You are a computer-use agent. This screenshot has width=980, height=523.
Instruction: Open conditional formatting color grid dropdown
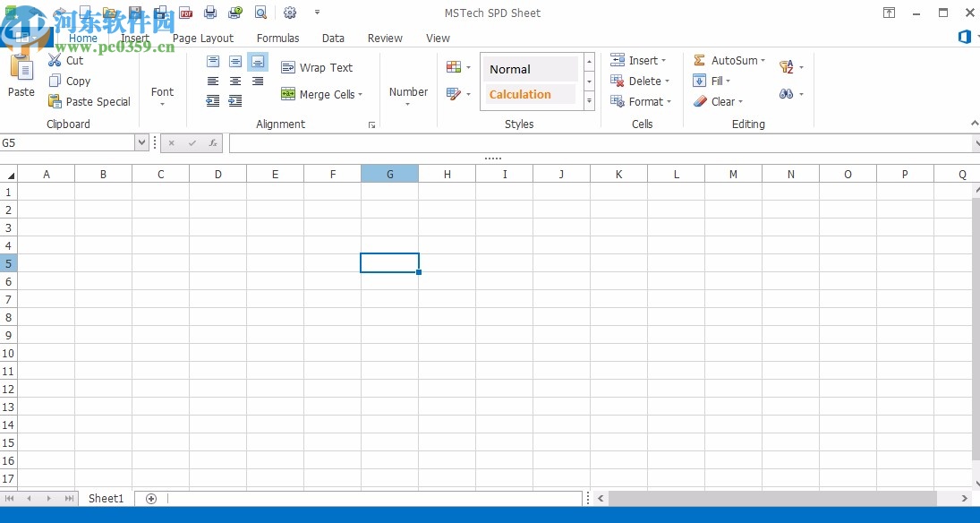[459, 67]
